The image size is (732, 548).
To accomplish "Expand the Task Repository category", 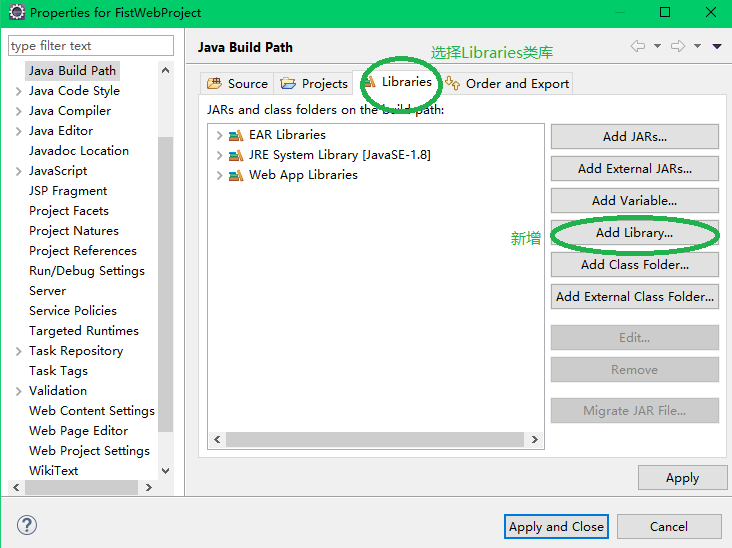I will pyautogui.click(x=19, y=351).
